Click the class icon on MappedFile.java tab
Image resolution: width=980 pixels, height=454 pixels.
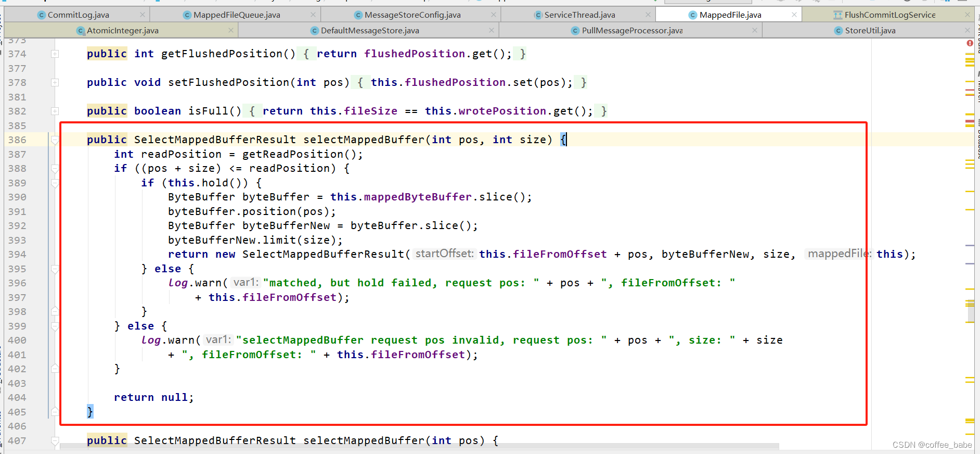(693, 15)
